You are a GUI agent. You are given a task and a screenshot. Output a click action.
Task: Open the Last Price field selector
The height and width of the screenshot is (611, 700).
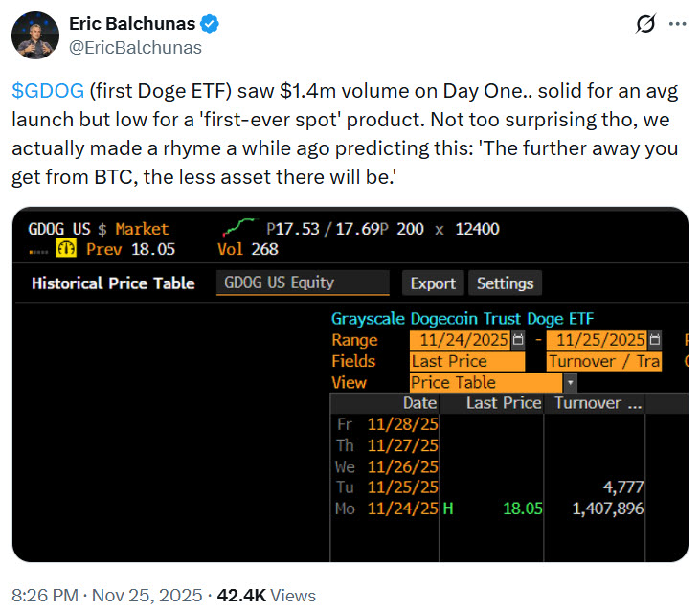point(467,361)
